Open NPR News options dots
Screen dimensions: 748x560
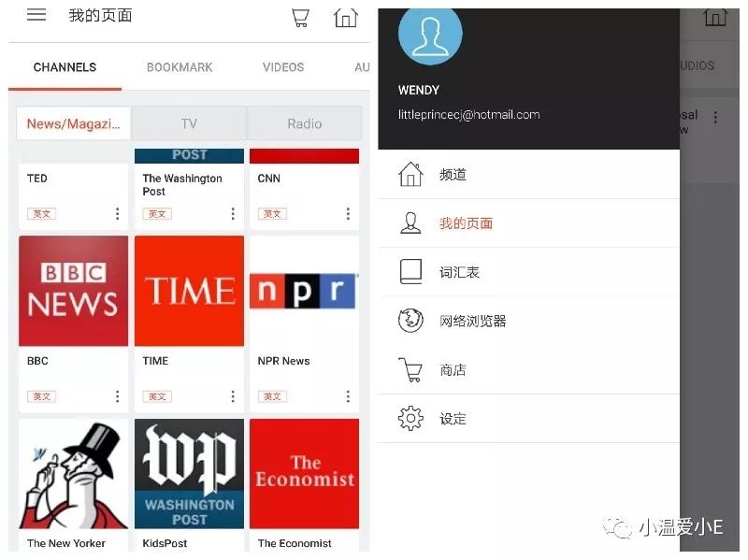[348, 395]
